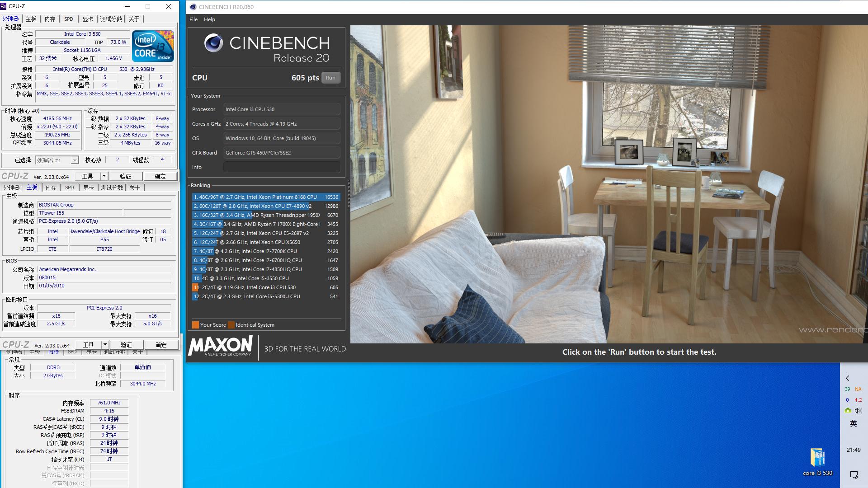Click the GFX Board field GeForce GTS 450
Image resolution: width=868 pixels, height=488 pixels.
pos(282,153)
